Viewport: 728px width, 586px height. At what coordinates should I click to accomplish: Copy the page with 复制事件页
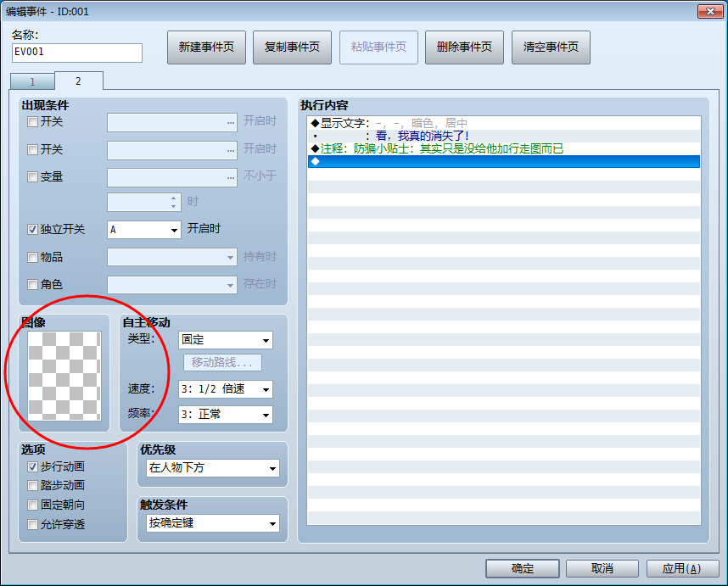point(292,47)
